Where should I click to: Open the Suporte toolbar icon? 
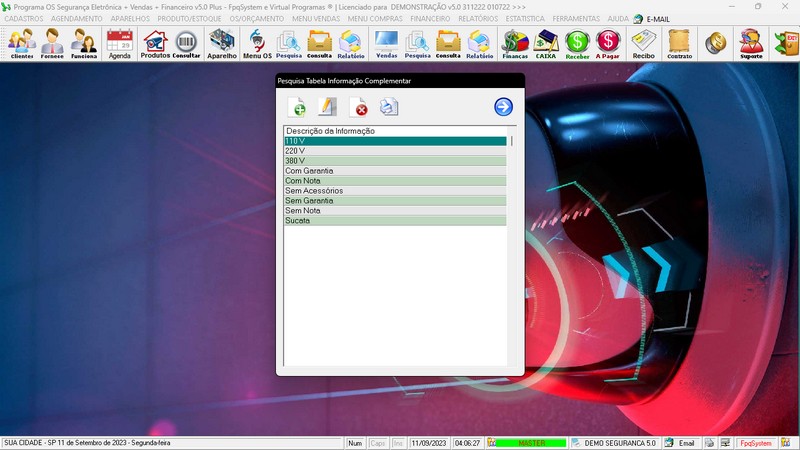pos(751,43)
